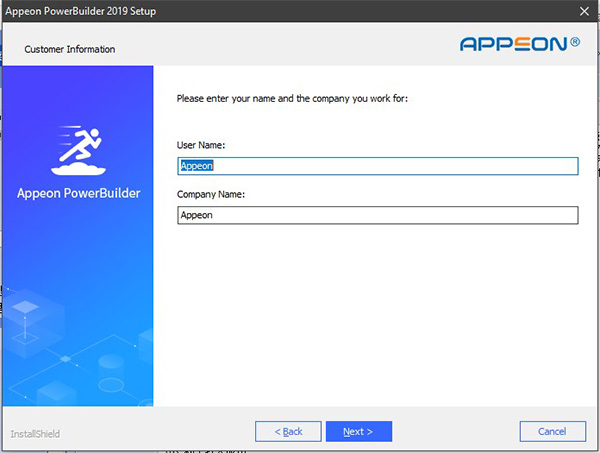Image resolution: width=600 pixels, height=453 pixels.
Task: Click the 'Appeon PowerBuilder' sidebar title text
Action: pyautogui.click(x=78, y=193)
